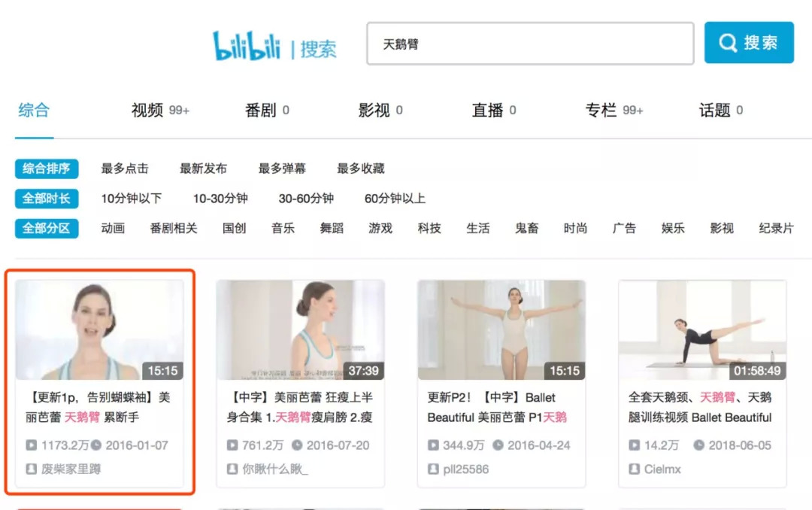Click the search field containing 天鹅臂
Viewport: 812px width, 510px height.
click(530, 44)
